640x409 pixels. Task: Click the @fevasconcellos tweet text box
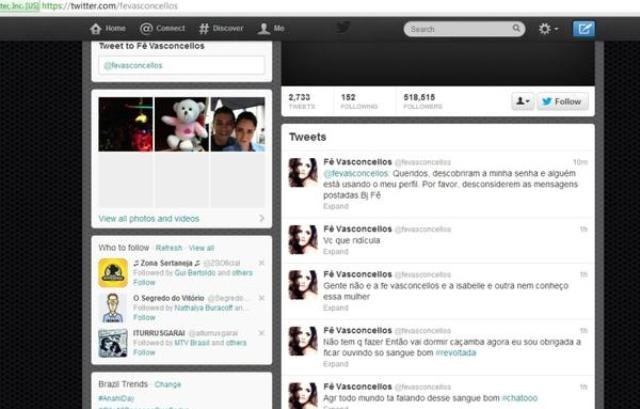point(182,65)
